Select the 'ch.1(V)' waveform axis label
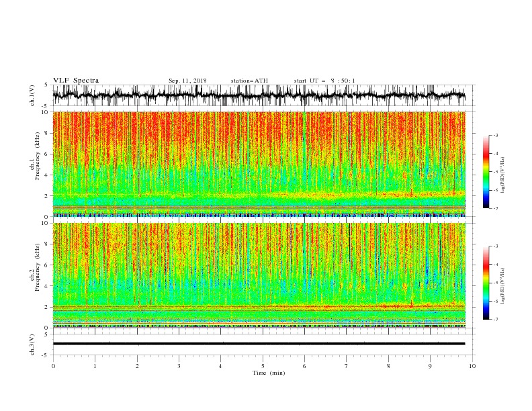Screen dimensions: 532x411 pos(33,95)
